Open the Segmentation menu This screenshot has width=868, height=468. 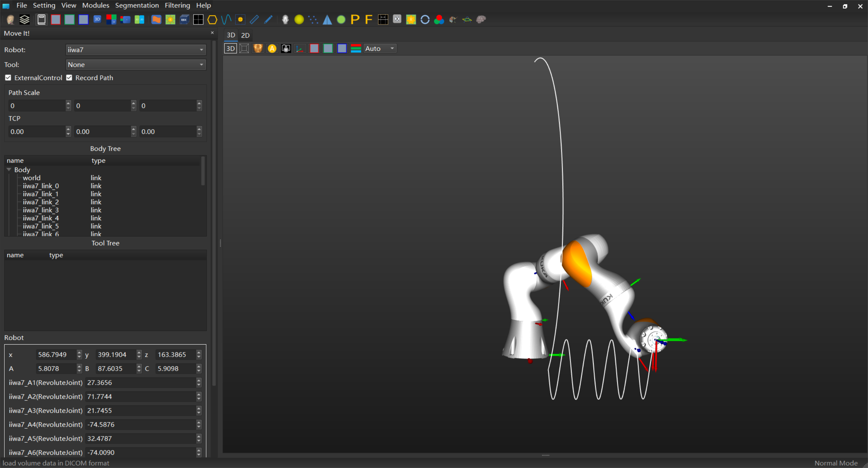(137, 5)
